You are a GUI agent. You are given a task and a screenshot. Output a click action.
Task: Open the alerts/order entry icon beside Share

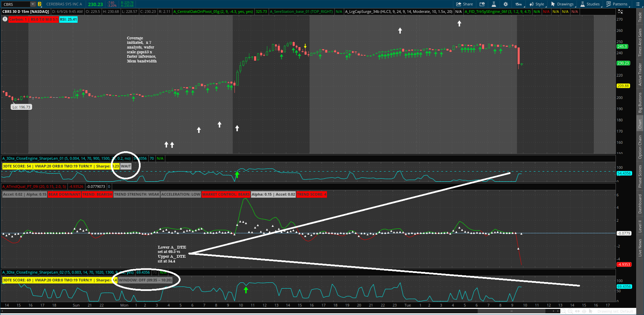pos(482,4)
